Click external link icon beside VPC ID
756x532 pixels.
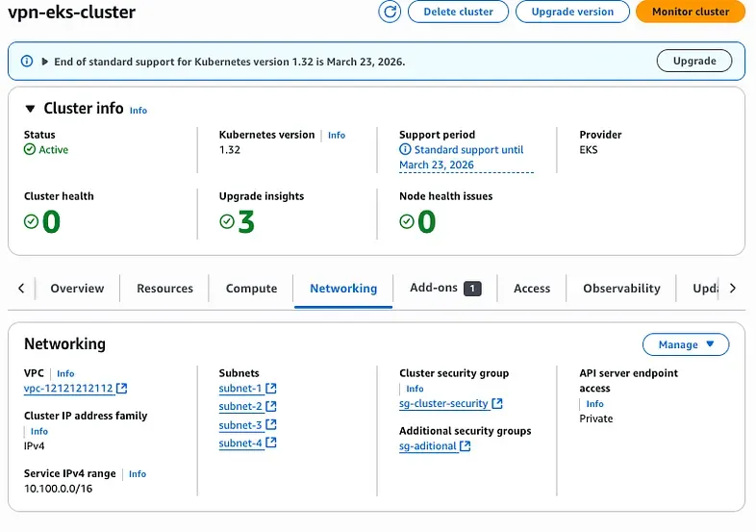click(x=122, y=389)
